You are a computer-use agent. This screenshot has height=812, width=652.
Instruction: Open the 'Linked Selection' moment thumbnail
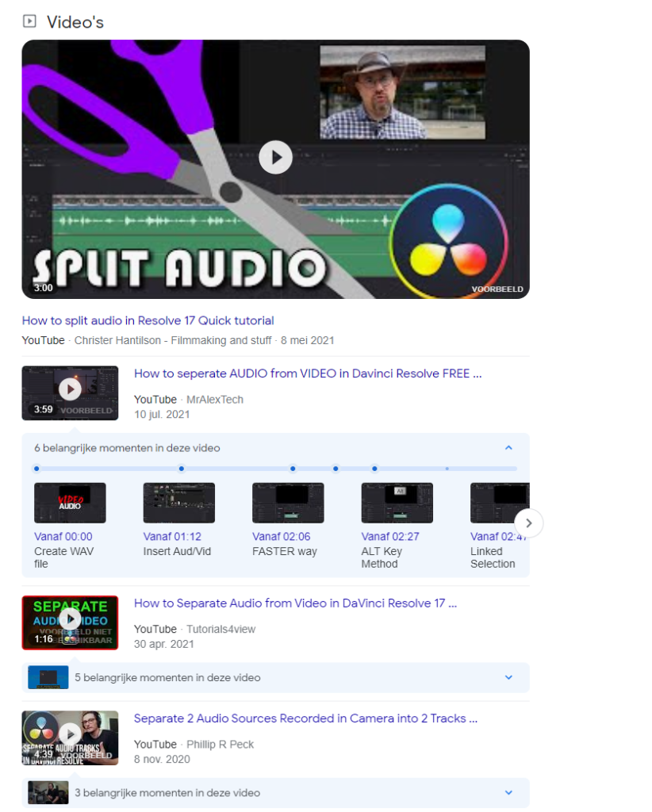500,503
